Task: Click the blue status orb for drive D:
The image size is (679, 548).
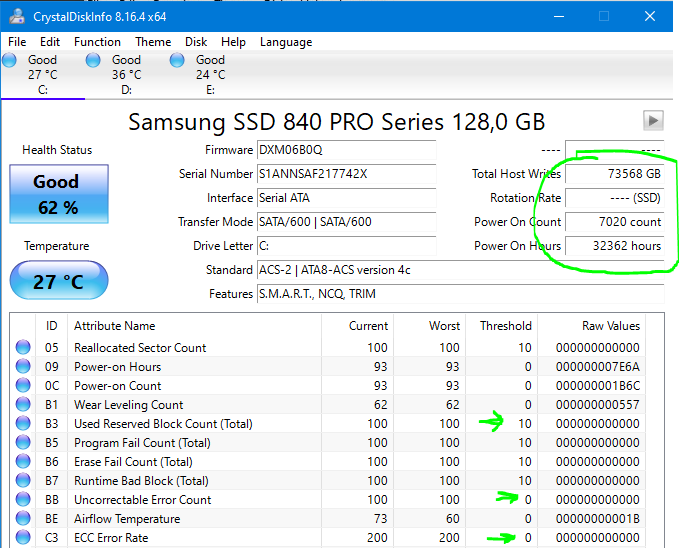Action: click(93, 60)
